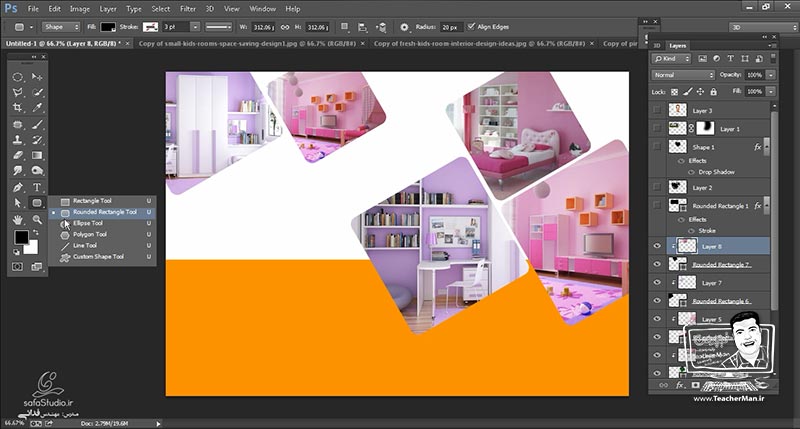This screenshot has height=429, width=800.
Task: Select the Brush tool
Action: coord(37,124)
